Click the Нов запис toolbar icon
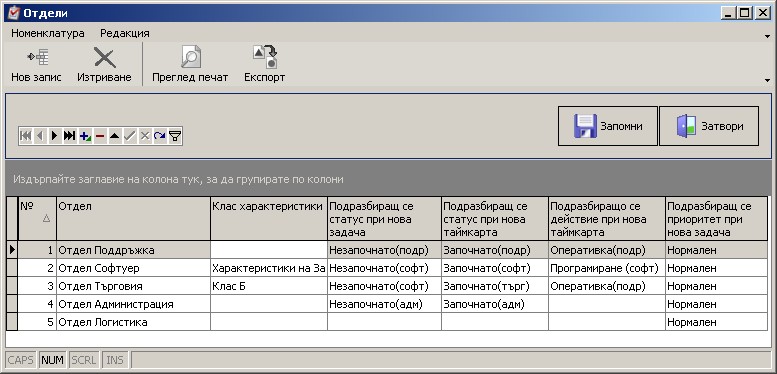This screenshot has height=374, width=777. pyautogui.click(x=37, y=64)
